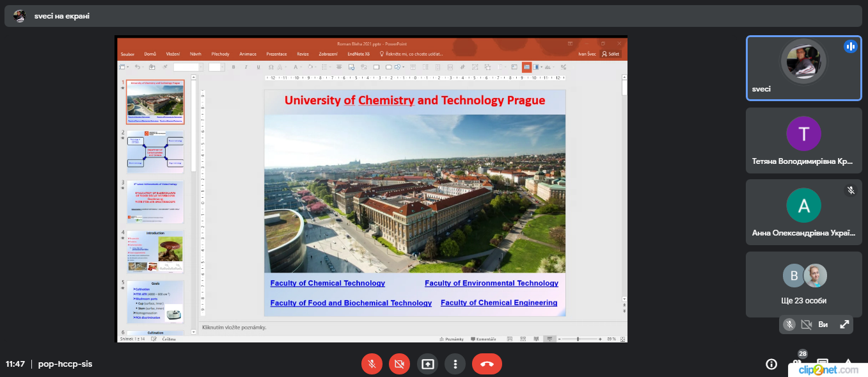
Task: Click the highlighted orange table icon in toolbar
Action: coord(526,67)
